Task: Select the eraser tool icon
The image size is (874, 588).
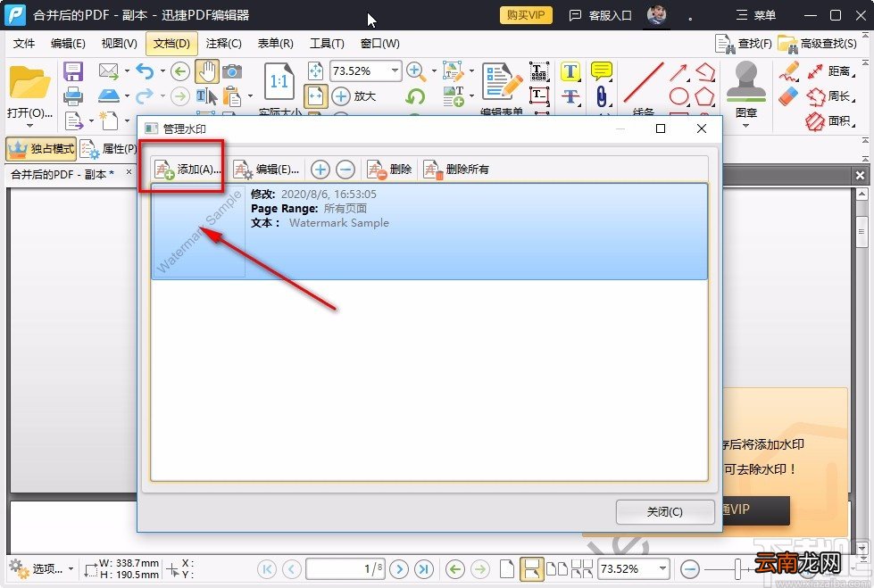Action: (x=788, y=96)
